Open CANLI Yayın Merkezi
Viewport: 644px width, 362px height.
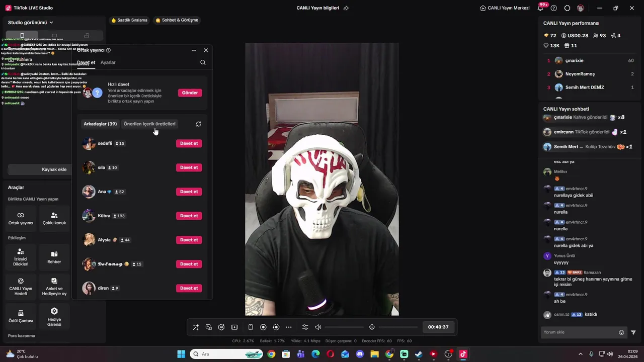point(505,8)
